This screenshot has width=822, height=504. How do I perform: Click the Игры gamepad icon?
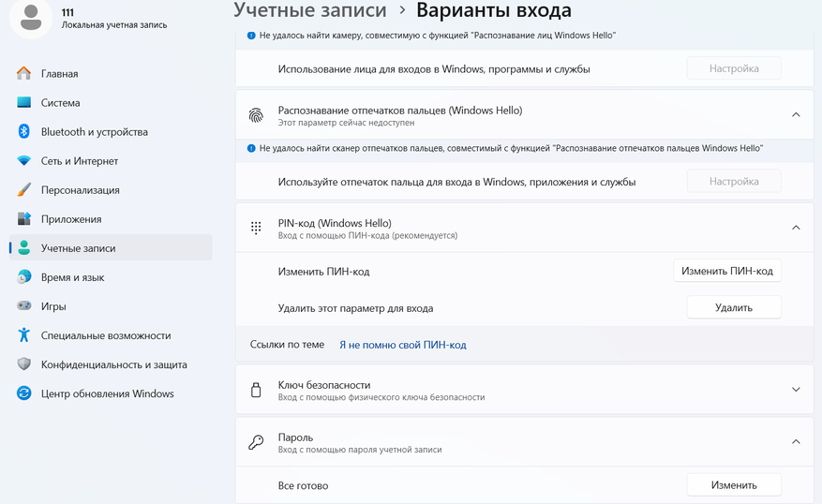24,306
